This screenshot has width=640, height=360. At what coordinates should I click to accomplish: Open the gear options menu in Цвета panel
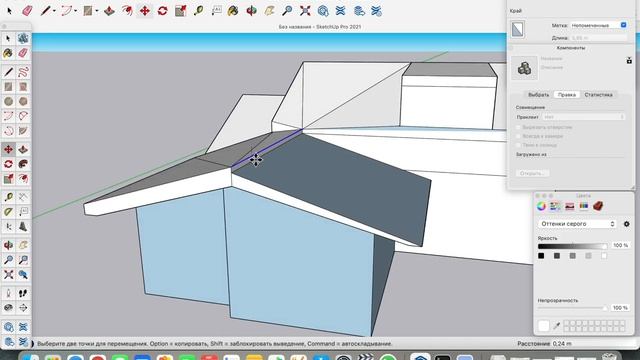click(x=627, y=224)
